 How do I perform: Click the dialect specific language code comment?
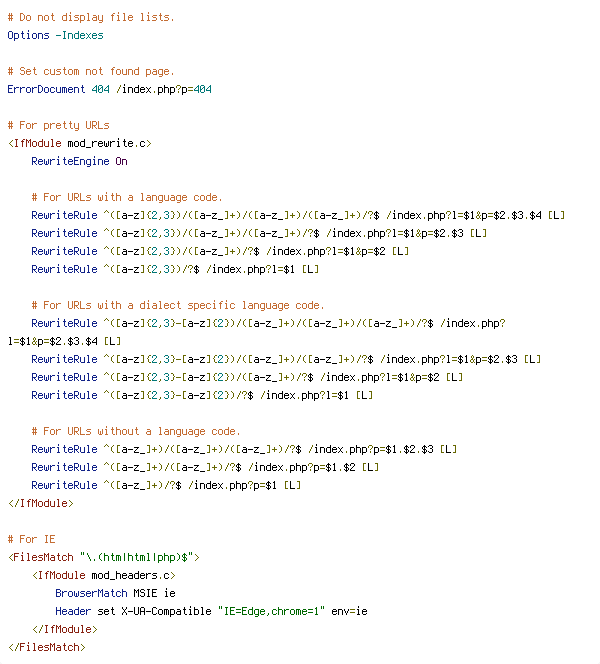178,305
